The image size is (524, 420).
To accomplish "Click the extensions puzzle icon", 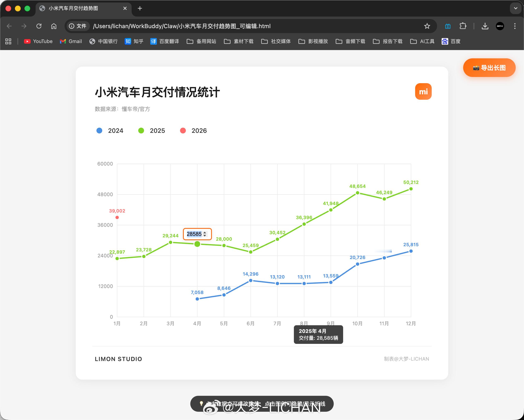I will (463, 26).
